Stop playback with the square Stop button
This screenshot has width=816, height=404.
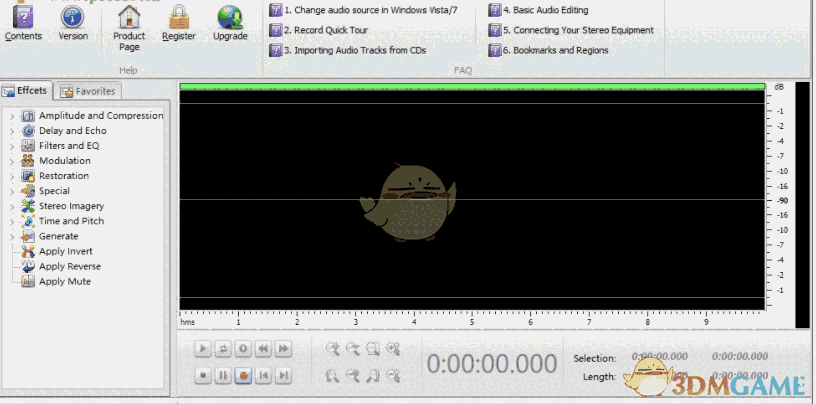tap(202, 375)
